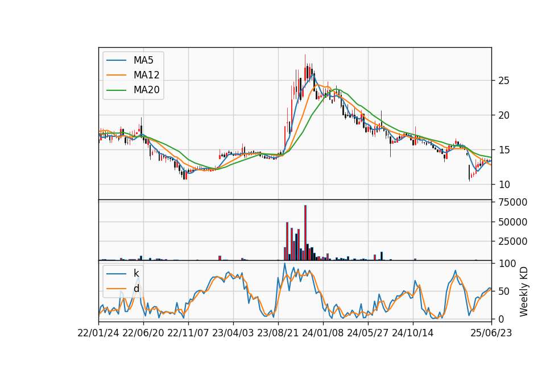Image resolution: width=546 pixels, height=392 pixels.
Task: Click the MA12 legend label
Action: pyautogui.click(x=146, y=75)
